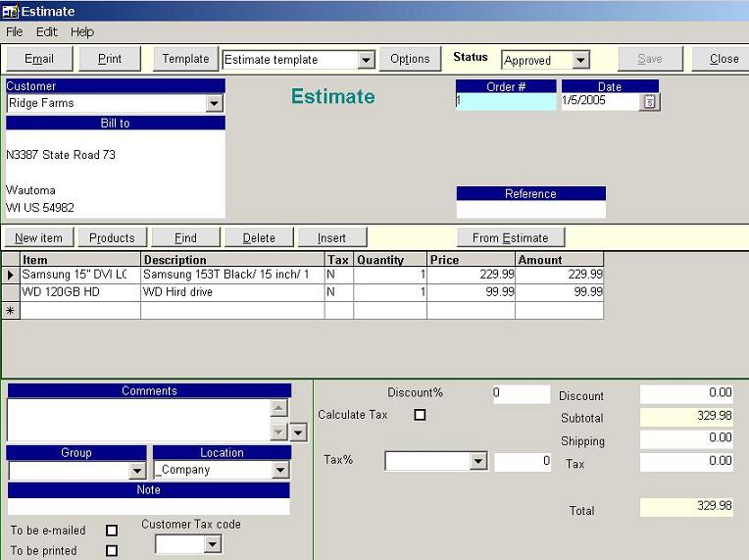Viewport: 749px width, 560px height.
Task: Open the File menu
Action: pos(15,32)
